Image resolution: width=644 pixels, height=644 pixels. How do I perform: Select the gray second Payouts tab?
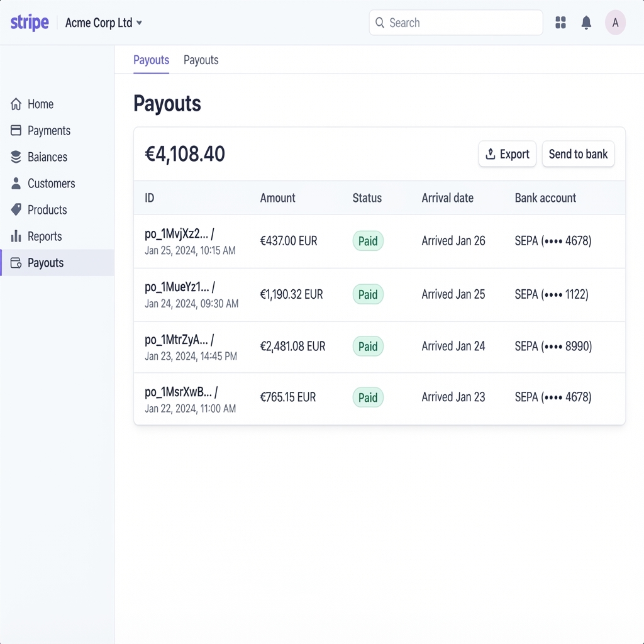coord(201,60)
